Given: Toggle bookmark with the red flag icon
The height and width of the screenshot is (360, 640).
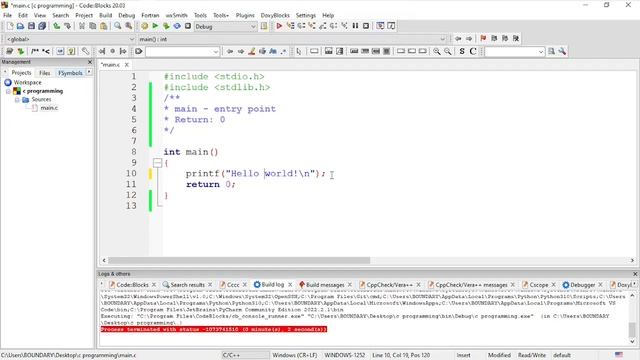Looking at the screenshot, I should (x=483, y=38).
